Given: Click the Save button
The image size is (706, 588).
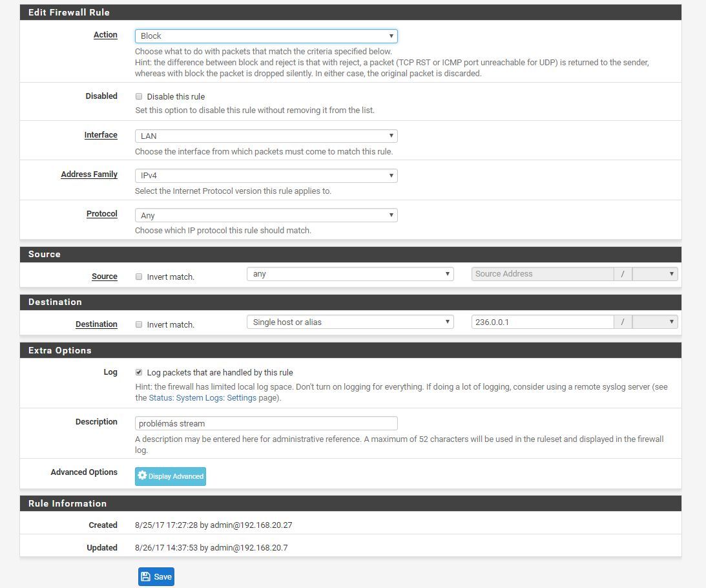Looking at the screenshot, I should point(156,577).
